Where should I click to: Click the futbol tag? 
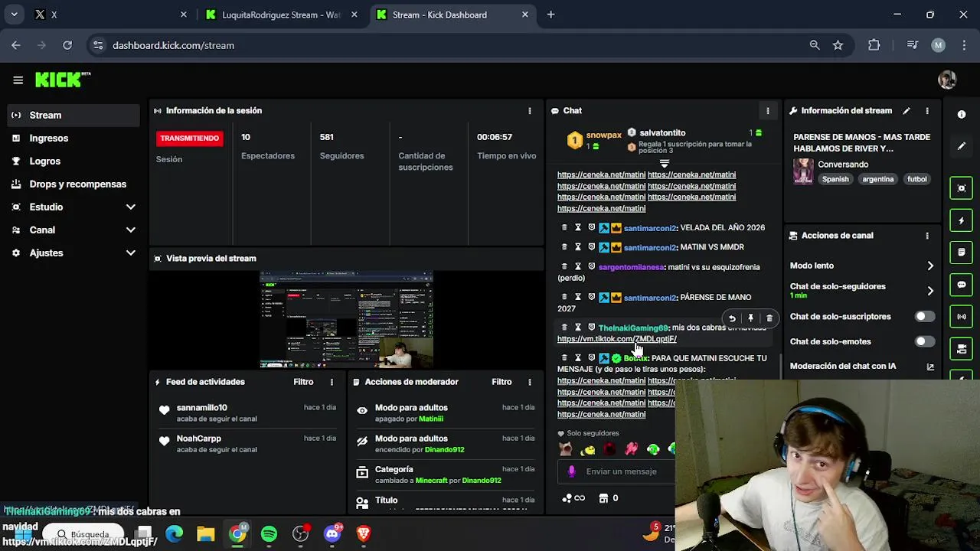tap(916, 179)
